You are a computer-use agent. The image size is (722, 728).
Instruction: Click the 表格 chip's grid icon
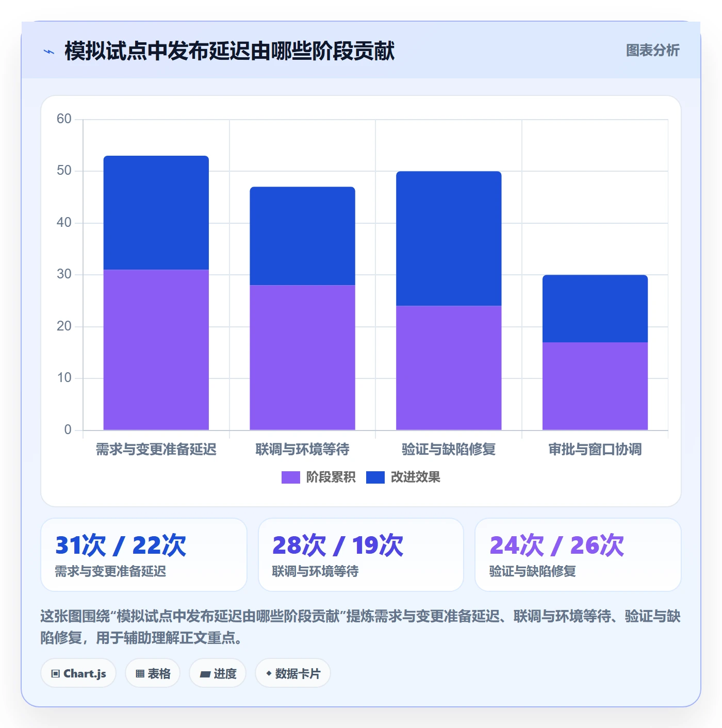pos(140,674)
